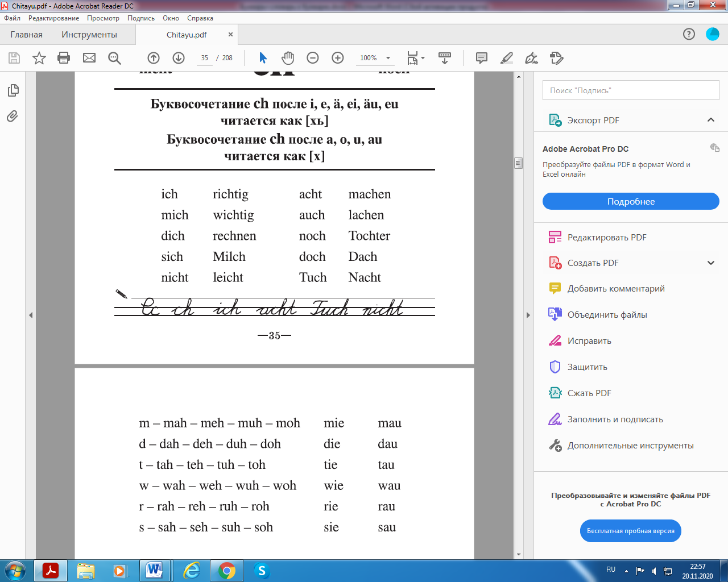Image resolution: width=728 pixels, height=582 pixels.
Task: Open the Find text magnifier icon
Action: tap(114, 58)
